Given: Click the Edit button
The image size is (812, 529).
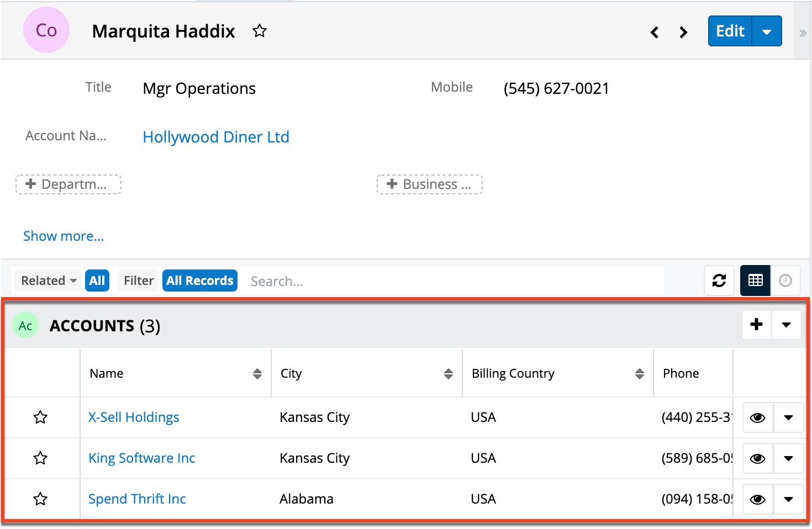Looking at the screenshot, I should (x=730, y=31).
